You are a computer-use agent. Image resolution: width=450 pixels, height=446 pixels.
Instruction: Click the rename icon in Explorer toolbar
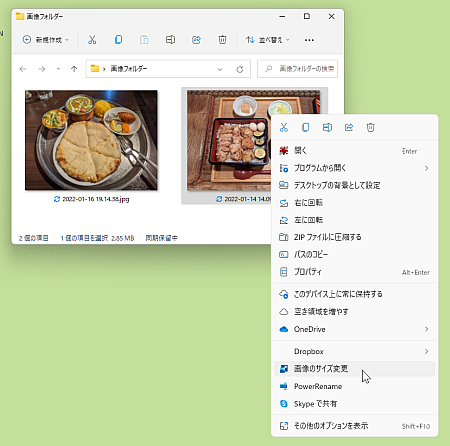click(170, 40)
